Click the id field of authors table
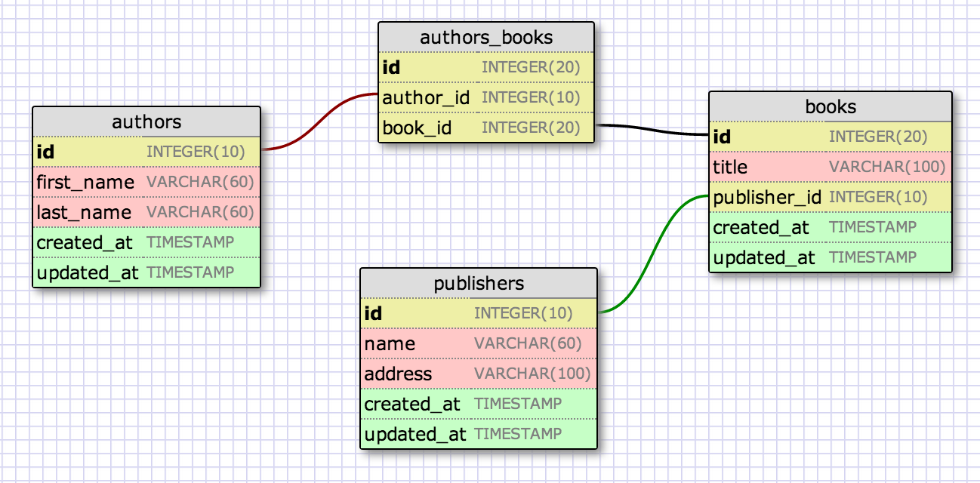 pos(46,152)
